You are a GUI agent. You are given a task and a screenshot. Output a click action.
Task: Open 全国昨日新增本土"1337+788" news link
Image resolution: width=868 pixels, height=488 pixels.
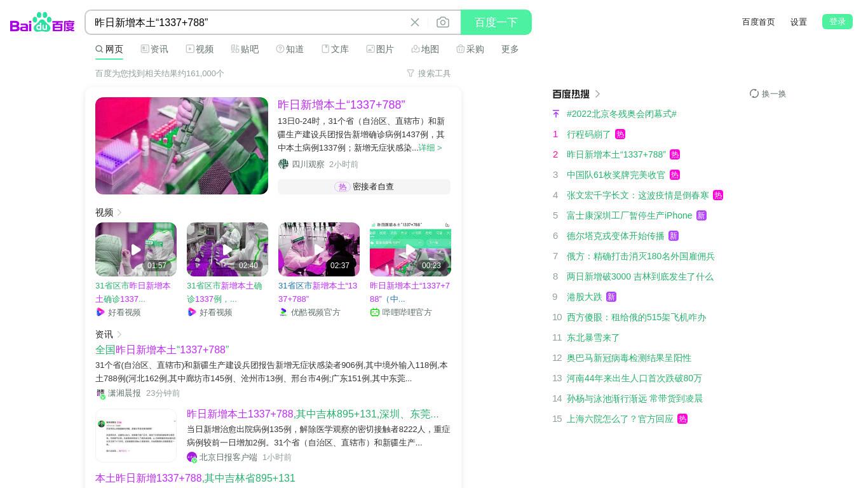coord(162,349)
